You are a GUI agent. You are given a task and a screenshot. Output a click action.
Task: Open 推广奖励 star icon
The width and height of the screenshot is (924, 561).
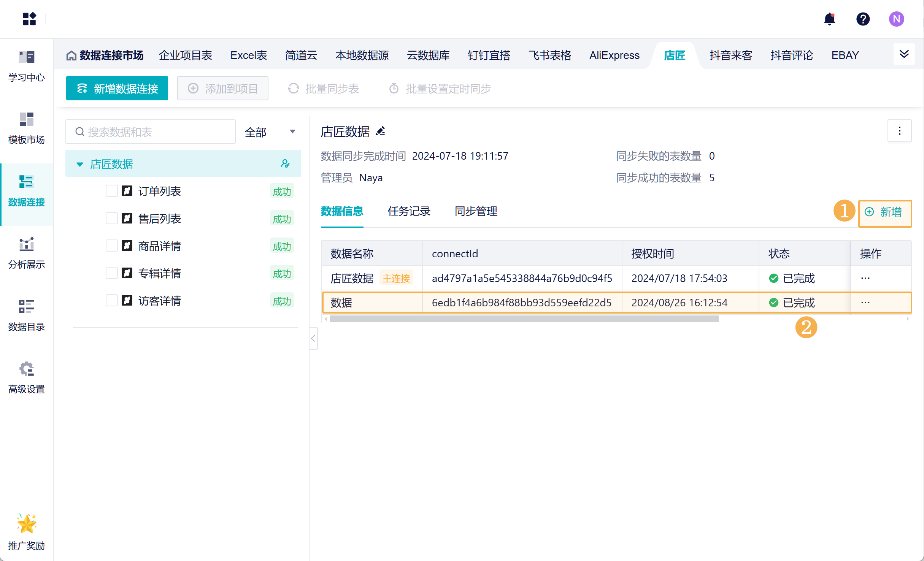(x=27, y=524)
